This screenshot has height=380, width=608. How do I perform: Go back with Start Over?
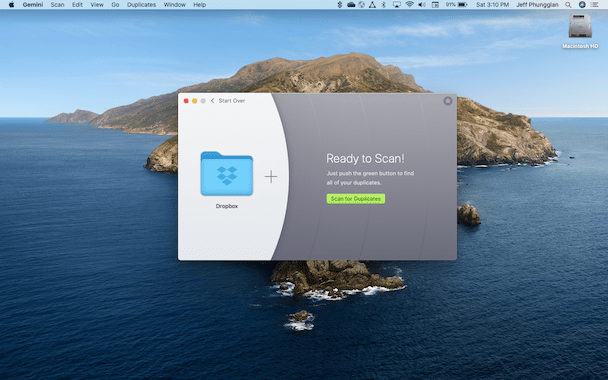pyautogui.click(x=231, y=100)
